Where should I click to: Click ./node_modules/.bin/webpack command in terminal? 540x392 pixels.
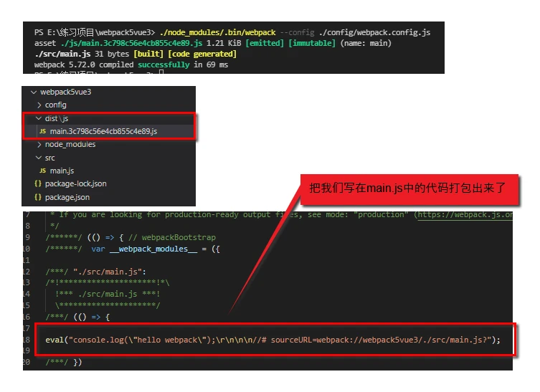[x=218, y=33]
